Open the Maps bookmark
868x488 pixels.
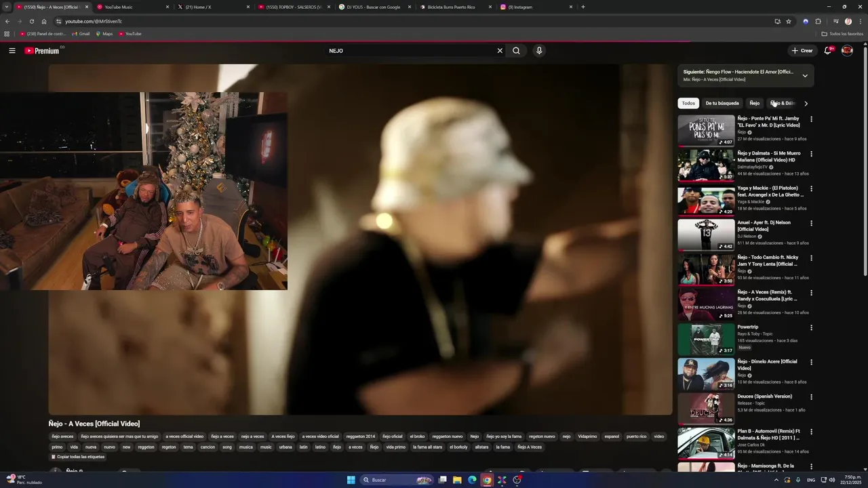tap(104, 34)
